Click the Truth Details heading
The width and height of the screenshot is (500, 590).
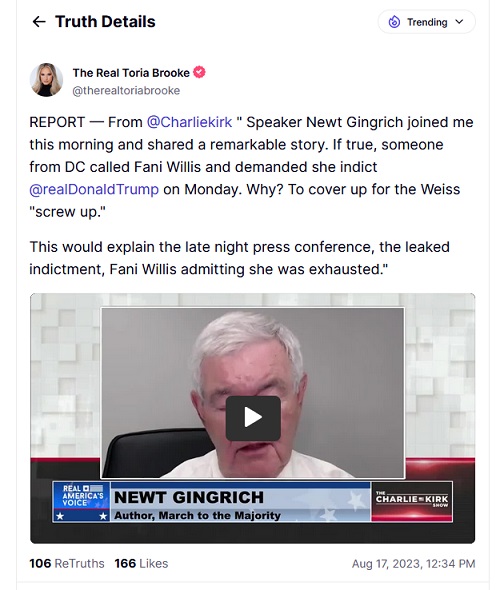point(105,22)
